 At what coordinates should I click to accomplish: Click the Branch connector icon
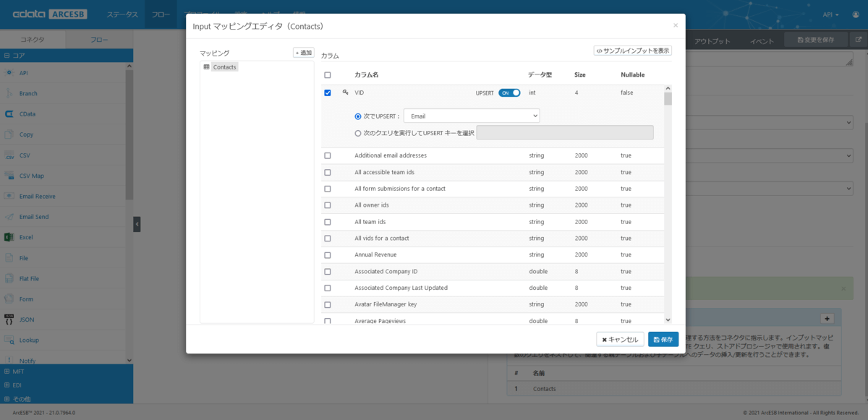click(x=9, y=93)
